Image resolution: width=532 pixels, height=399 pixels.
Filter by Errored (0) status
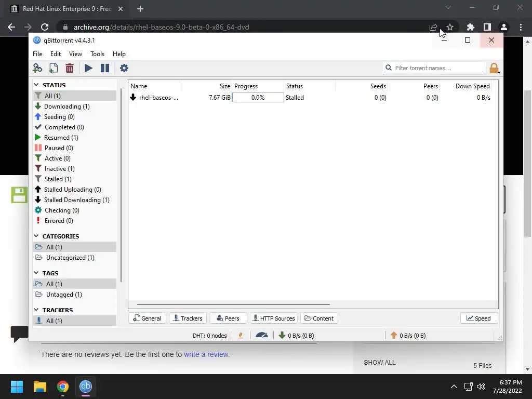[x=75, y=220]
